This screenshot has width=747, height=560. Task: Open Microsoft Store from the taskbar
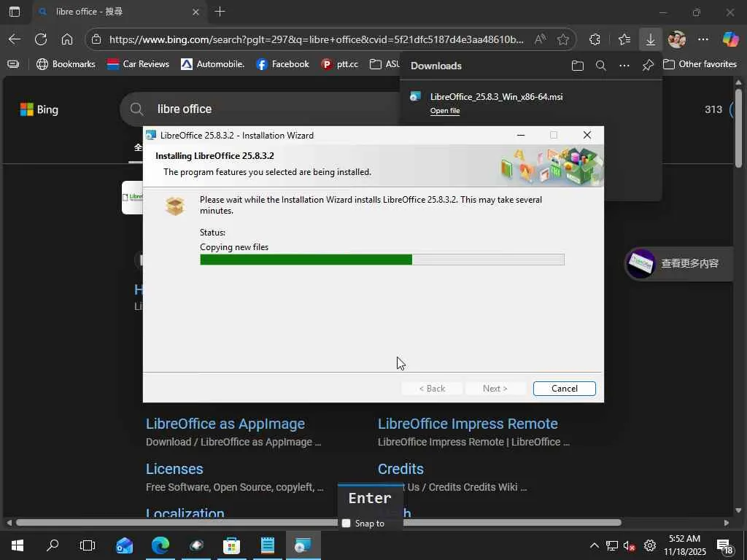(x=231, y=545)
